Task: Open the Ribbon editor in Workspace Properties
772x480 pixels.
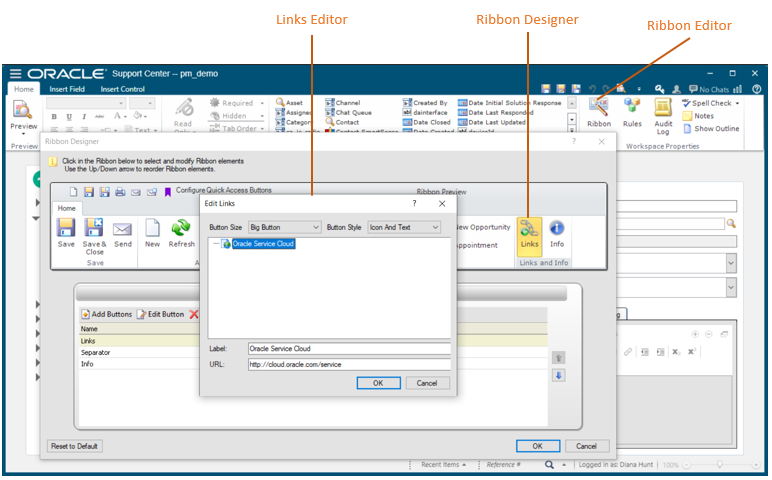Action: click(x=599, y=113)
